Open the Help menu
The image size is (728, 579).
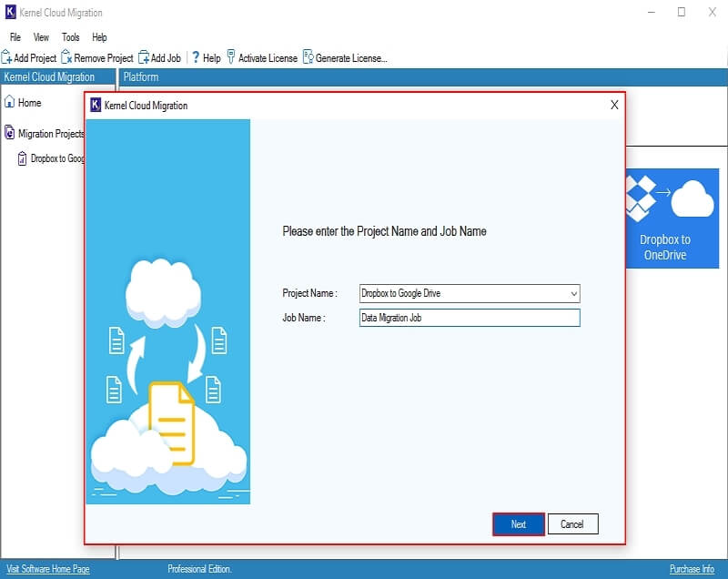tap(99, 37)
